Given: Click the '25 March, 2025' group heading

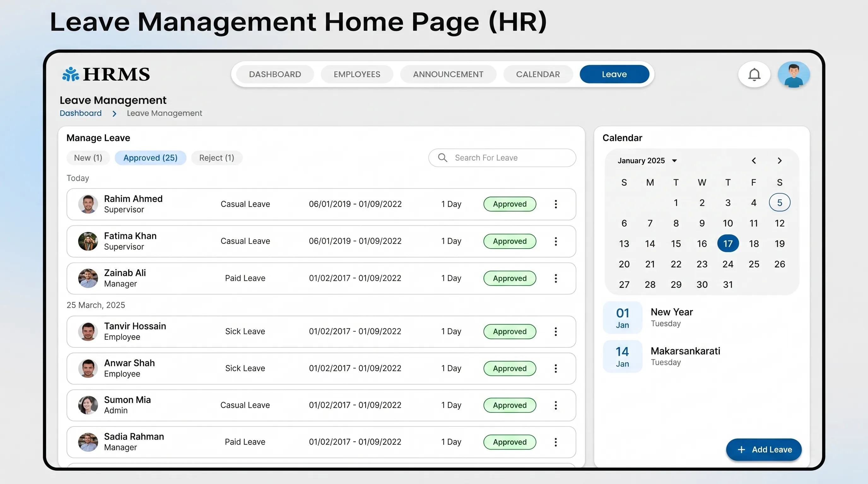Looking at the screenshot, I should tap(96, 305).
